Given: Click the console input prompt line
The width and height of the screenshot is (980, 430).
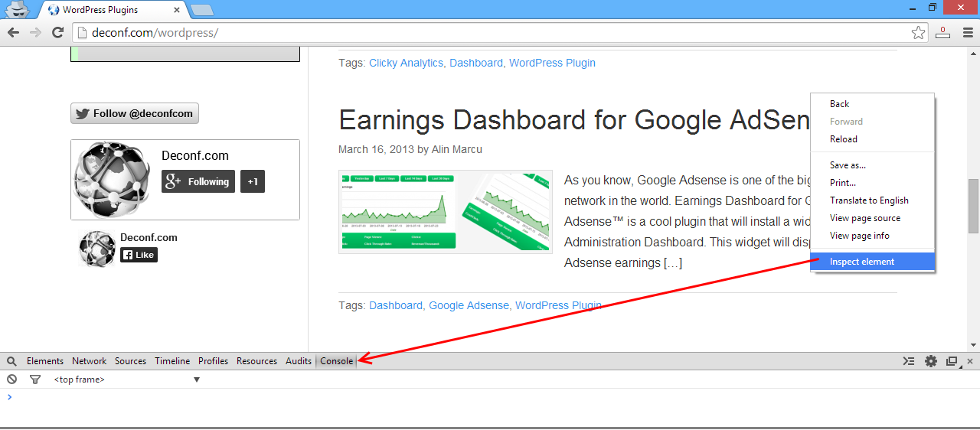Looking at the screenshot, I should tap(490, 397).
